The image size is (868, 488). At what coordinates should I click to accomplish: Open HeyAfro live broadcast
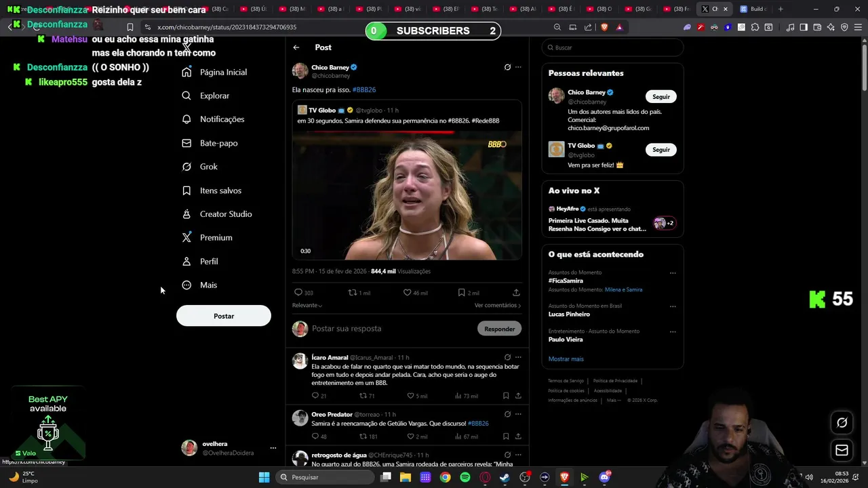point(612,220)
